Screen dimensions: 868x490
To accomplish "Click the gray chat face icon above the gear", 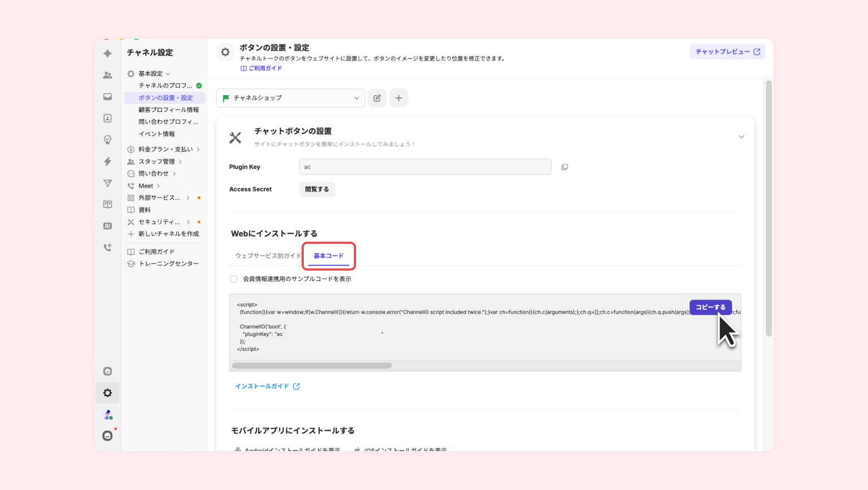I will tap(107, 371).
